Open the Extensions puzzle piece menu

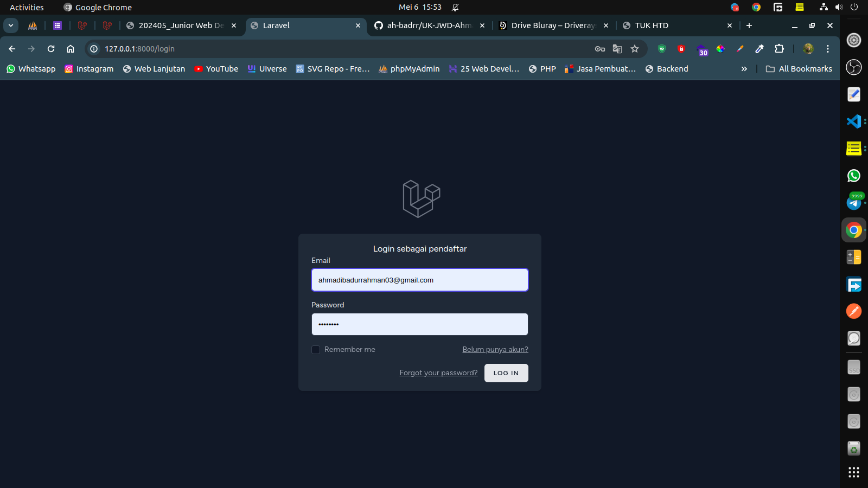[780, 49]
